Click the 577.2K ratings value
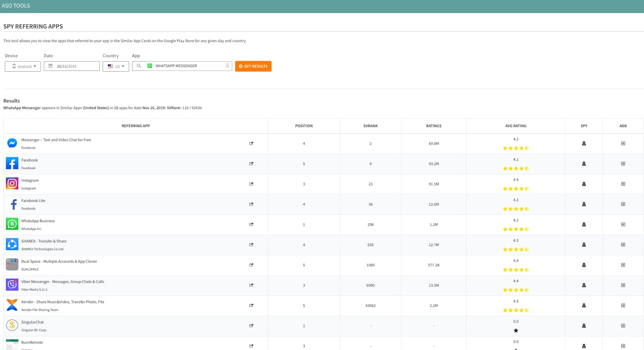This screenshot has width=644, height=350. click(x=434, y=265)
